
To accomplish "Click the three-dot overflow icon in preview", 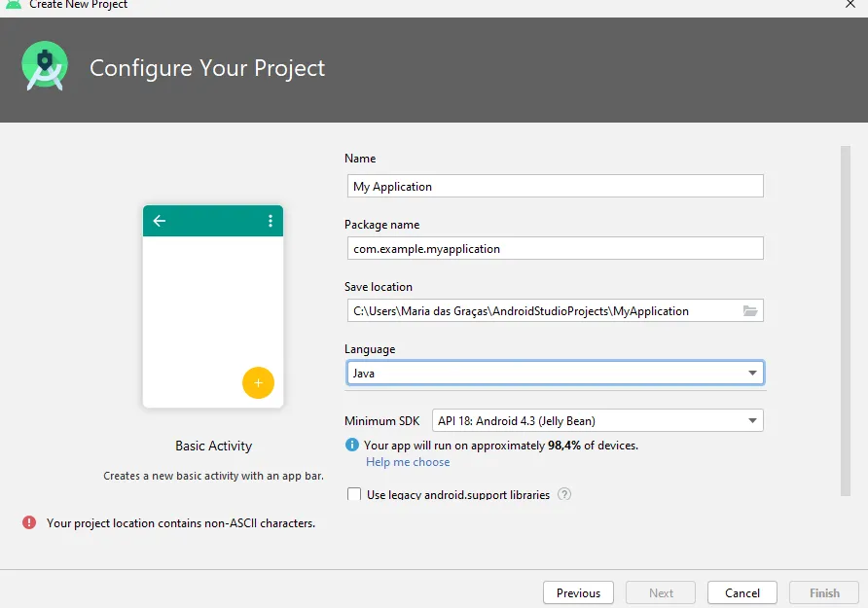I will (x=271, y=221).
